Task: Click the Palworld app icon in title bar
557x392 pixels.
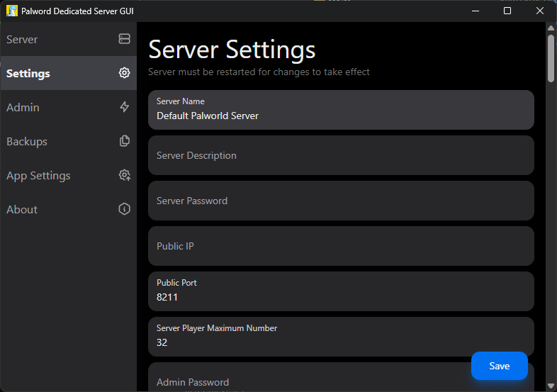Action: 12,11
